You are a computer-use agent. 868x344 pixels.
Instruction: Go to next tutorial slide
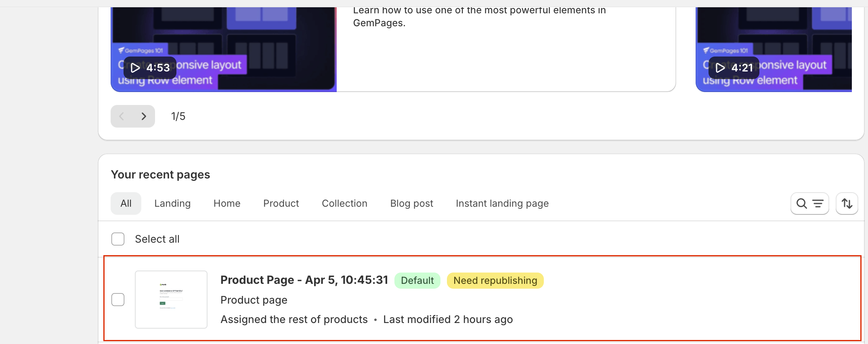144,116
